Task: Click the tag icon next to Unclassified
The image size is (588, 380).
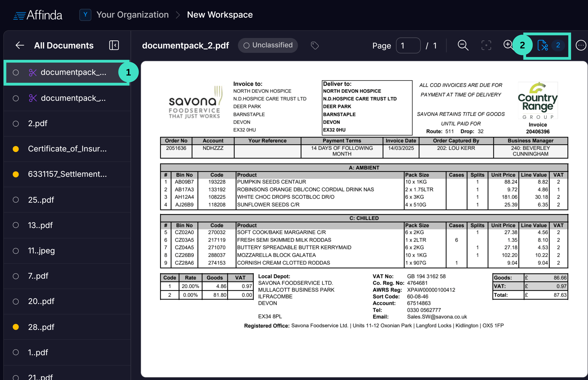Action: [315, 45]
